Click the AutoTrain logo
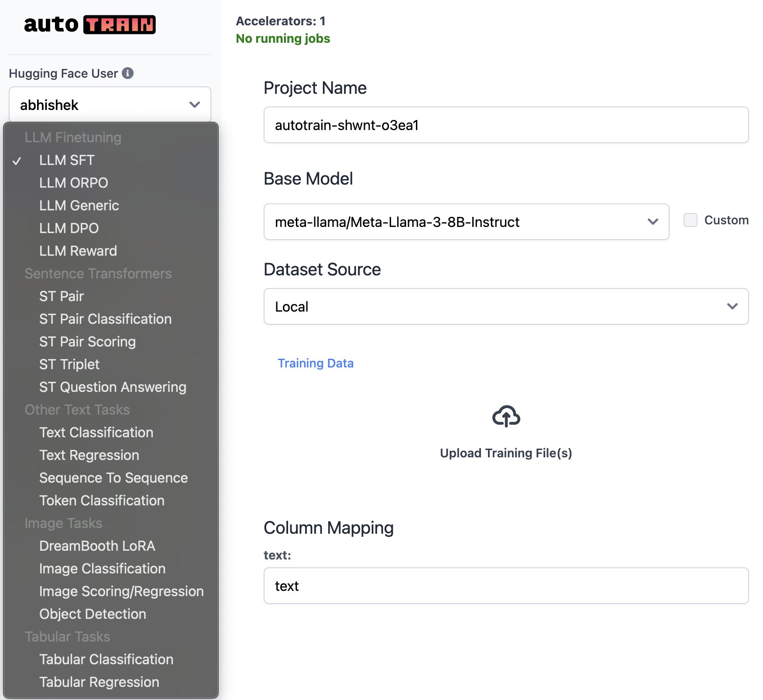The height and width of the screenshot is (700, 763). [90, 24]
